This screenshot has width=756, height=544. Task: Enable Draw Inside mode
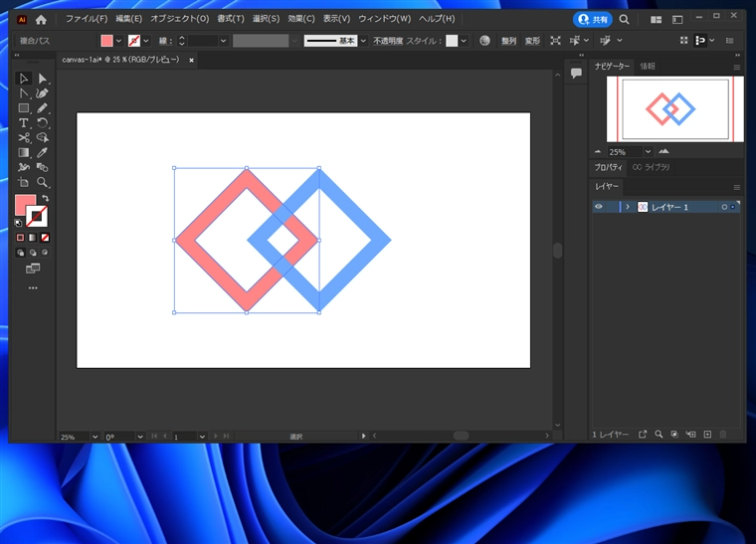45,253
